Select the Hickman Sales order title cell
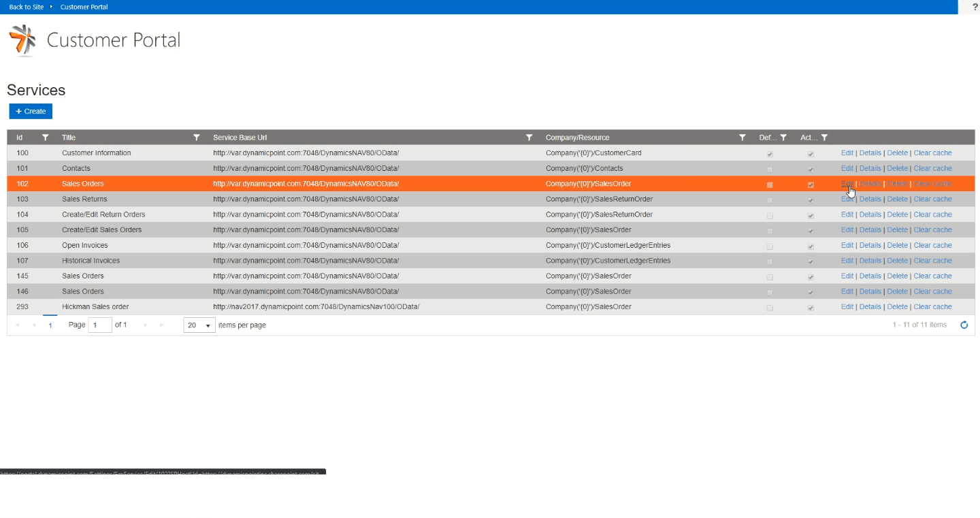 point(95,307)
